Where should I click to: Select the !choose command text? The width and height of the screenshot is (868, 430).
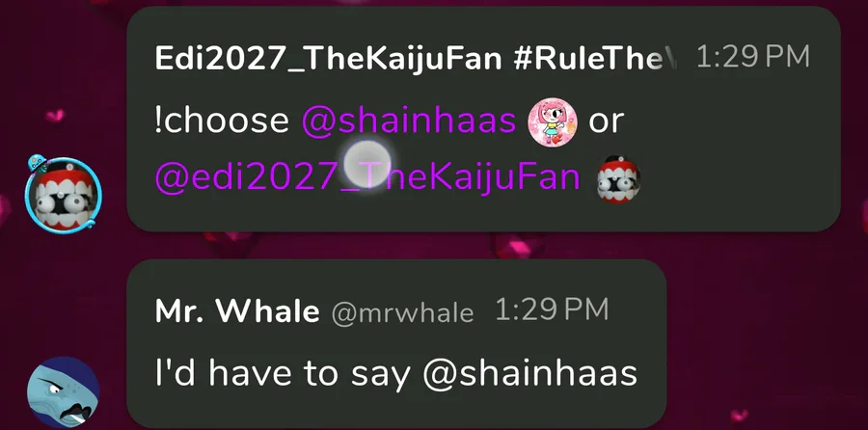point(222,121)
